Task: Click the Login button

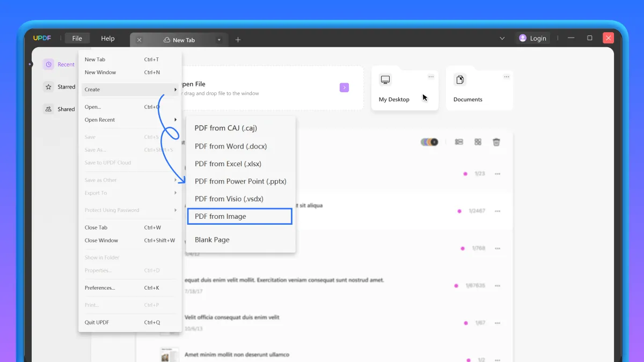Action: pyautogui.click(x=532, y=38)
